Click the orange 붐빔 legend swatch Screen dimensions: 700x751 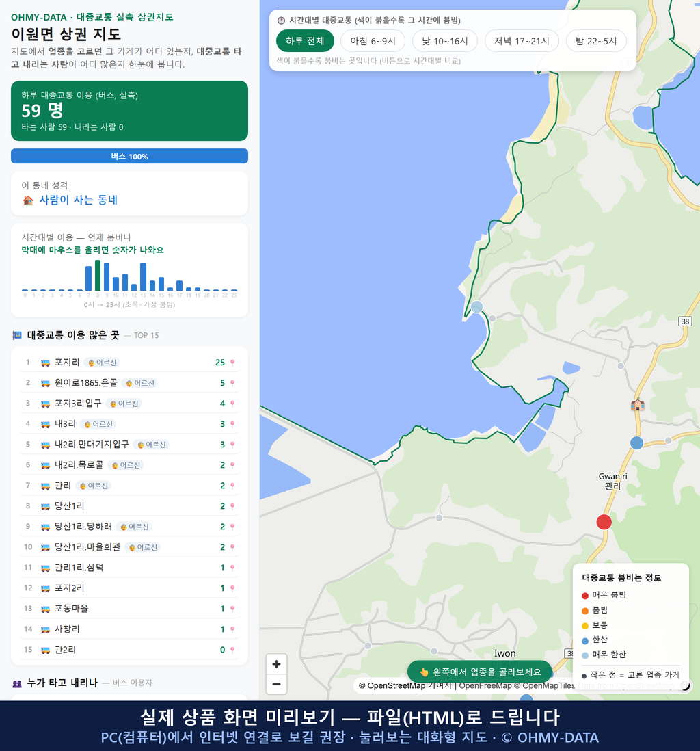[x=584, y=611]
